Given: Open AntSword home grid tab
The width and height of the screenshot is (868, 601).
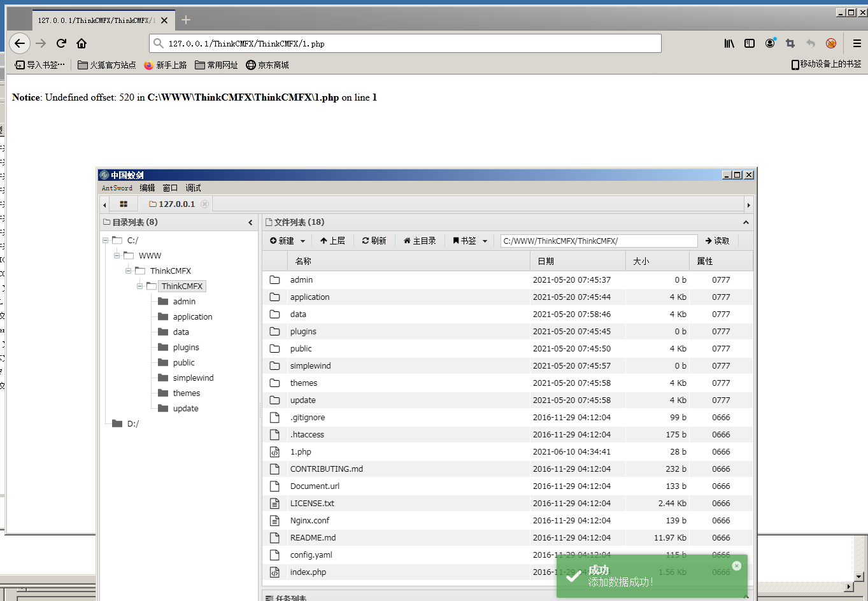Looking at the screenshot, I should [124, 204].
